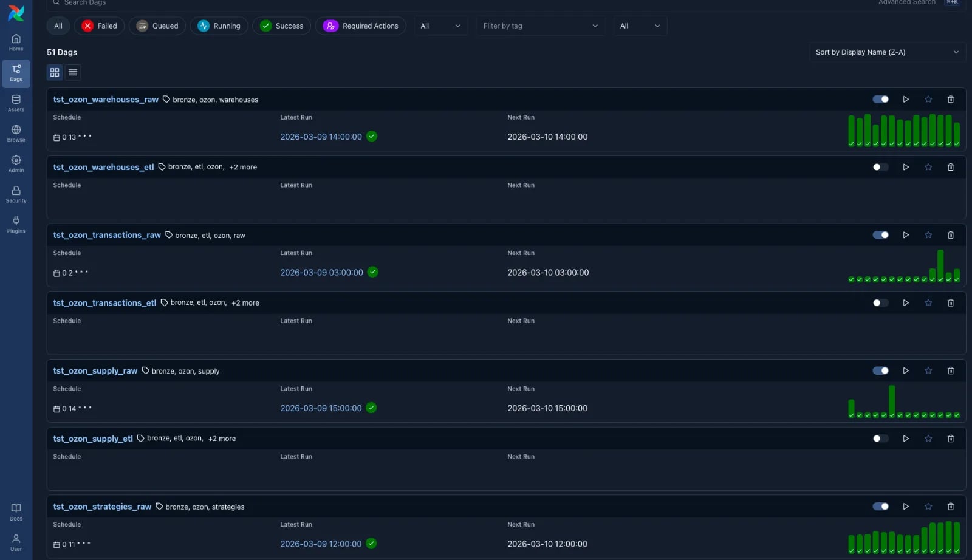The width and height of the screenshot is (972, 560).
Task: Pause the tst_ozon_warehouses_raw DAG
Action: 880,100
